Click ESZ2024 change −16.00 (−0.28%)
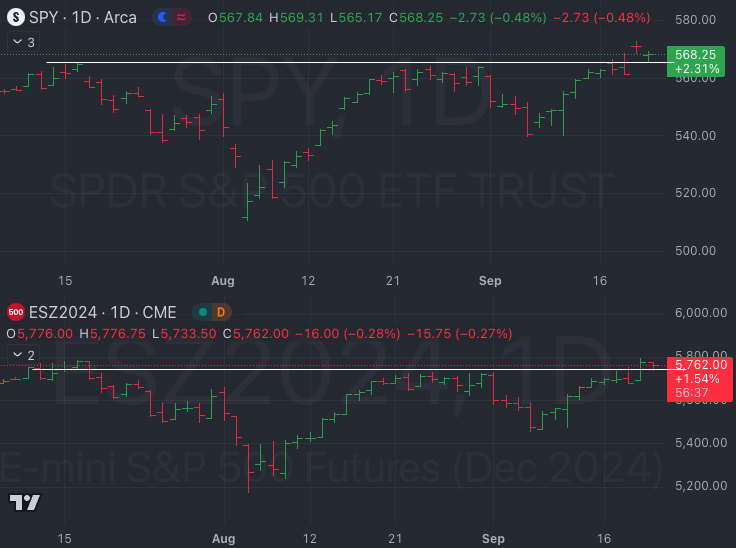Screen dimensions: 736x548 click(348, 334)
